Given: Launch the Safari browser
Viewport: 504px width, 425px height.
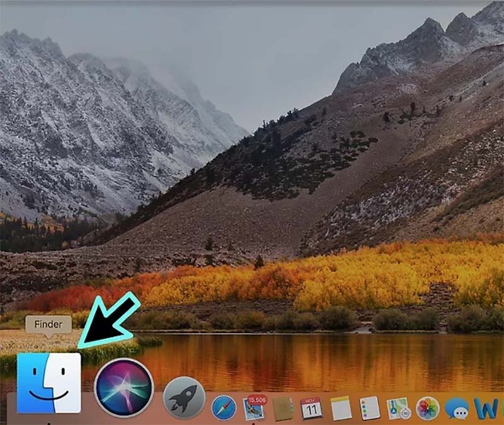Looking at the screenshot, I should point(225,407).
